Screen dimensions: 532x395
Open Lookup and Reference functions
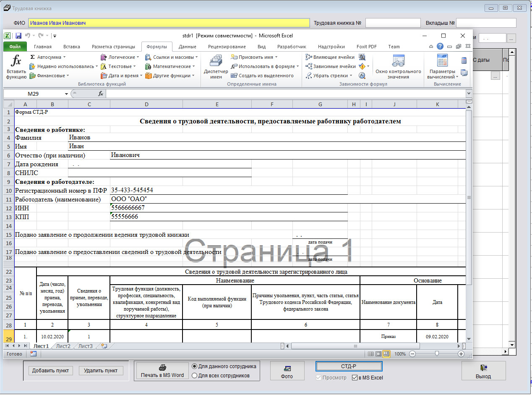[x=172, y=57]
